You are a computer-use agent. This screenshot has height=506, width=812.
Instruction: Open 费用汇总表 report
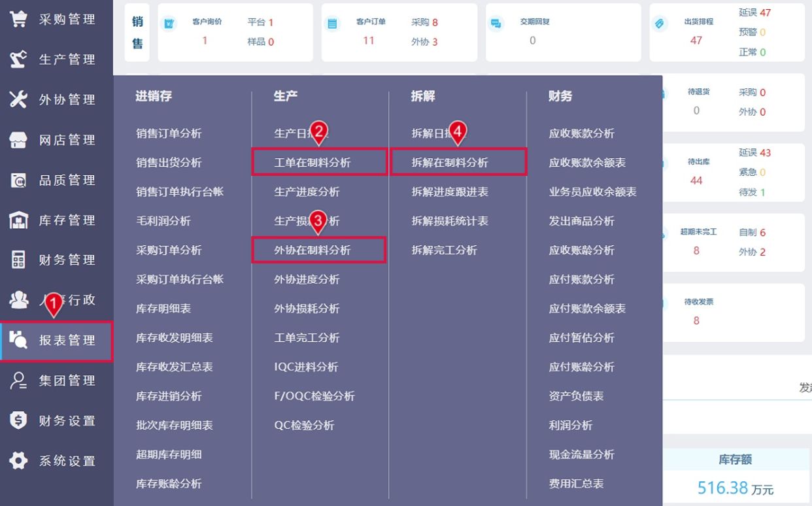(x=576, y=484)
